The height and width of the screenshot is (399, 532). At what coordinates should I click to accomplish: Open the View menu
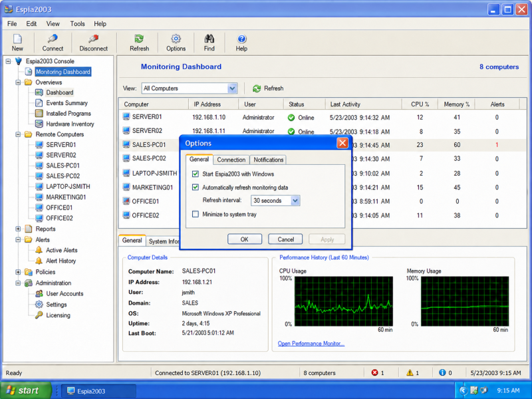pyautogui.click(x=53, y=24)
